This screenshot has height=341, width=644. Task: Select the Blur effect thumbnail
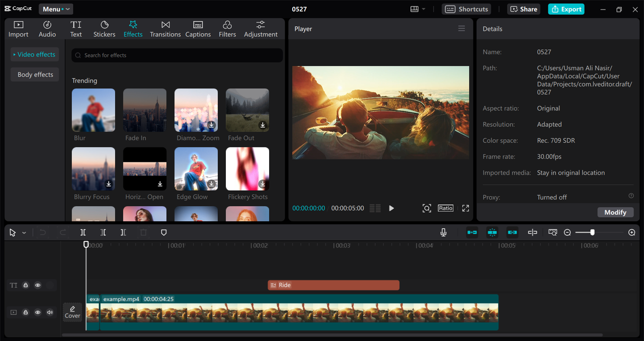[x=94, y=110]
